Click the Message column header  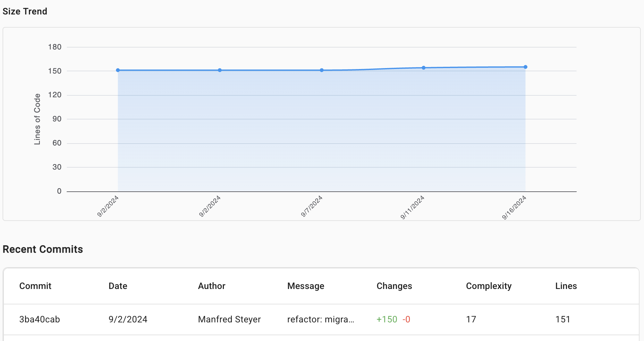(x=306, y=286)
